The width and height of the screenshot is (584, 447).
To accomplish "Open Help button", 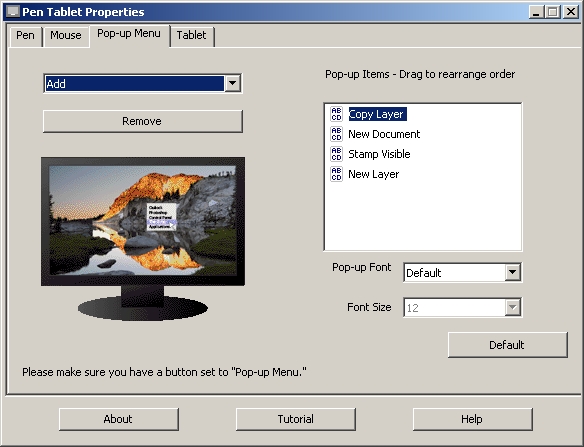I will point(472,419).
